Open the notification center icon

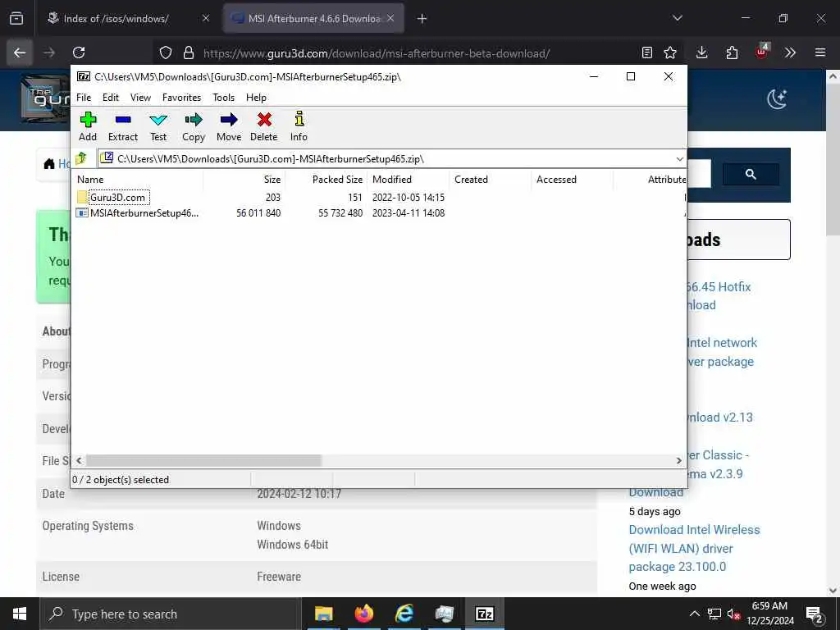pyautogui.click(x=815, y=614)
